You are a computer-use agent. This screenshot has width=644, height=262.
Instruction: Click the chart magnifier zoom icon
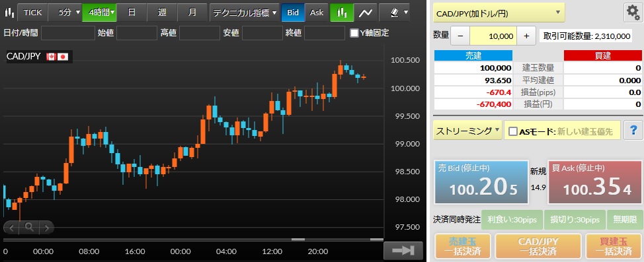tap(28, 227)
